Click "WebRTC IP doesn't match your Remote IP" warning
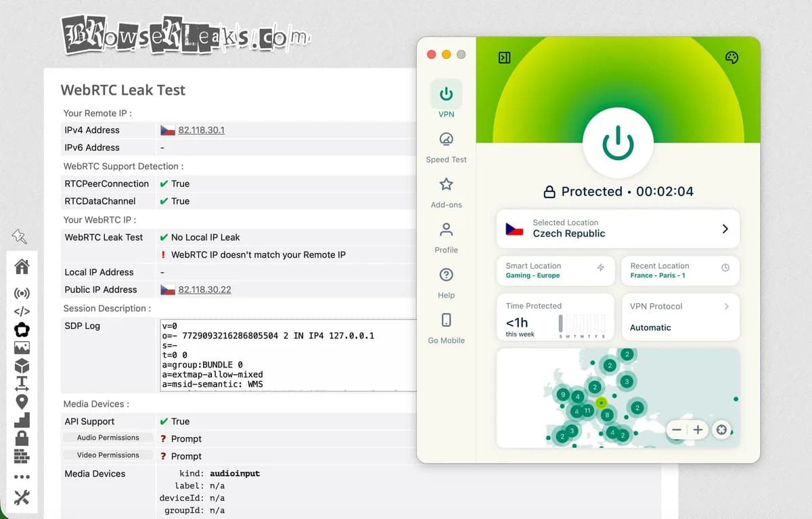Image resolution: width=812 pixels, height=519 pixels. click(258, 255)
